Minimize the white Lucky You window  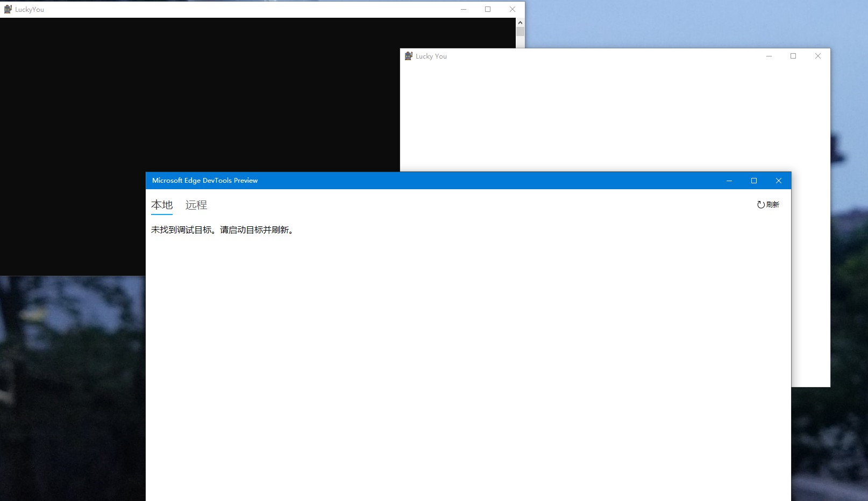point(769,56)
